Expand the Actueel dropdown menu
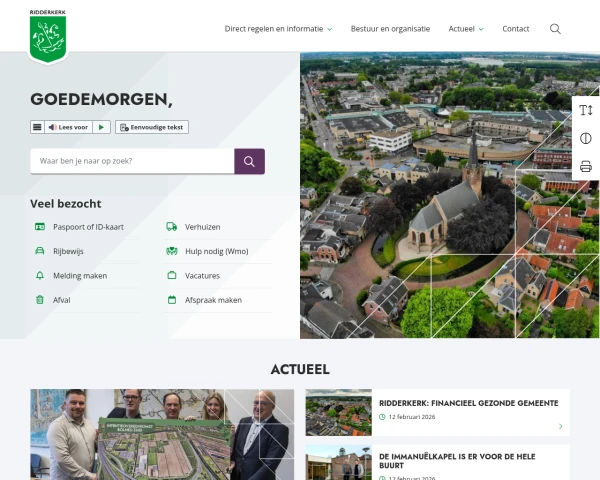Image resolution: width=600 pixels, height=480 pixels. coord(466,29)
